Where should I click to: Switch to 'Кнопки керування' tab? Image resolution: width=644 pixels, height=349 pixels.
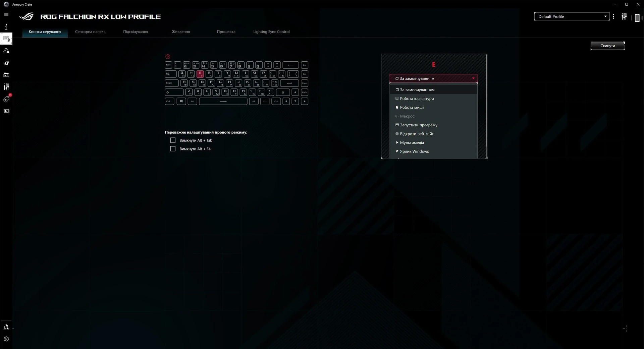point(45,32)
